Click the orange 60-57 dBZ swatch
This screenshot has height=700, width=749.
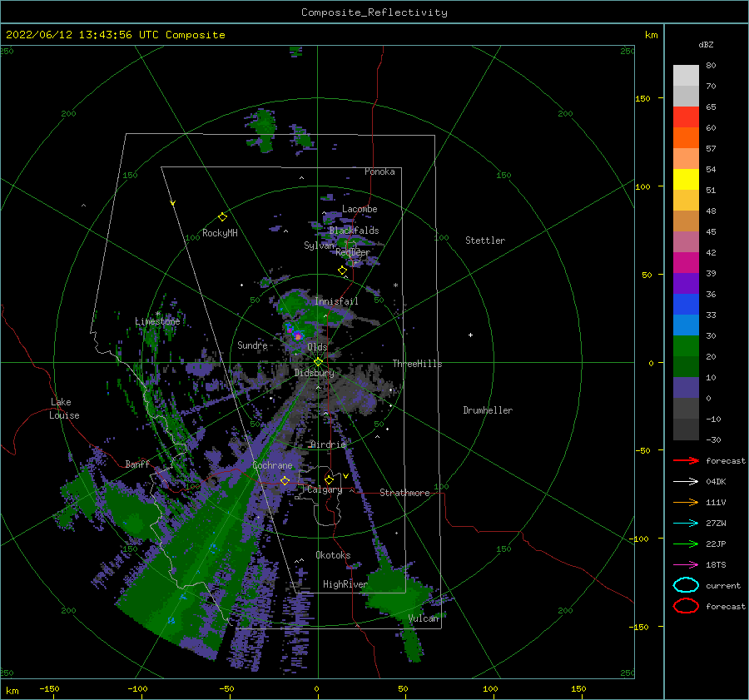(686, 137)
